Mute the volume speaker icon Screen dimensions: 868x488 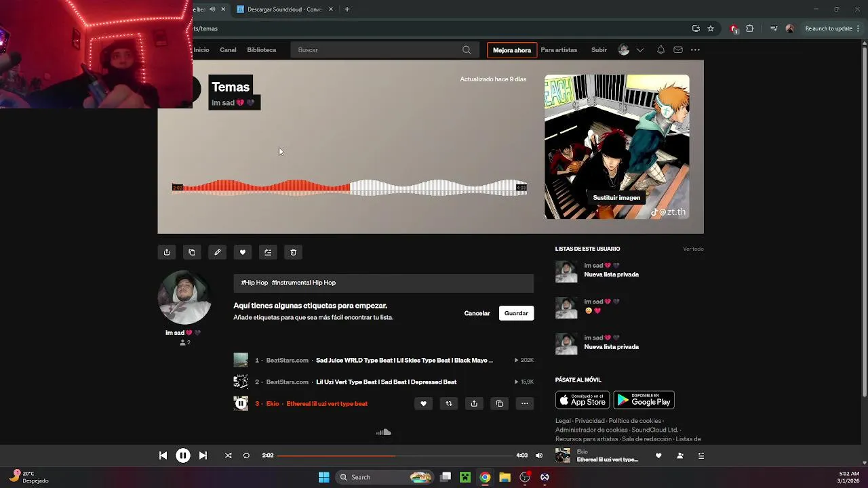[539, 455]
